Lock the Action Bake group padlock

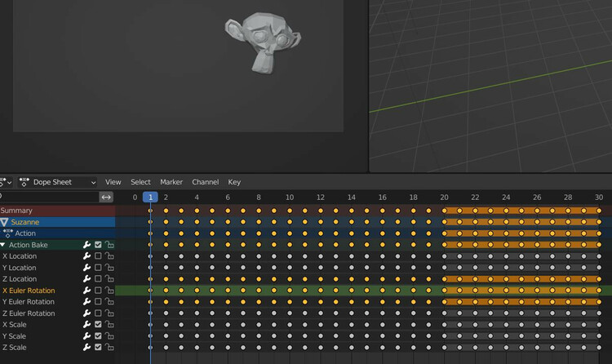click(109, 245)
